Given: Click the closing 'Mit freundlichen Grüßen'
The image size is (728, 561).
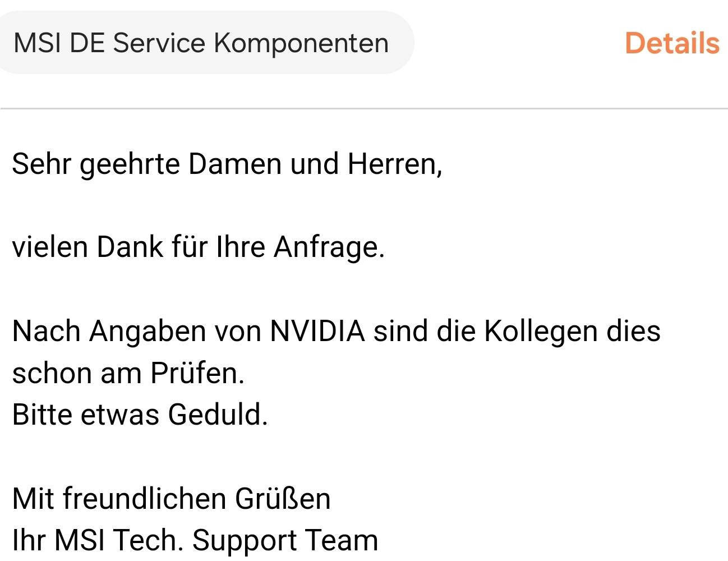Looking at the screenshot, I should click(x=171, y=498).
